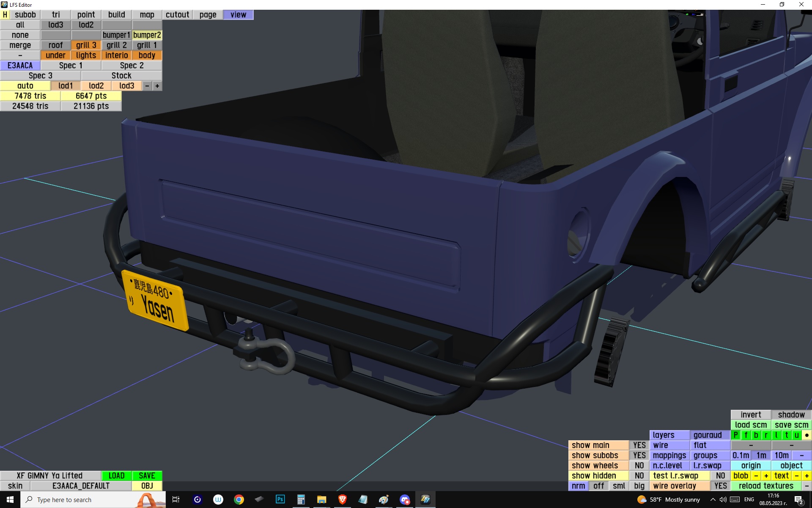Viewport: 812px width, 508px height.
Task: Select the 10m grid size option
Action: [x=781, y=456]
